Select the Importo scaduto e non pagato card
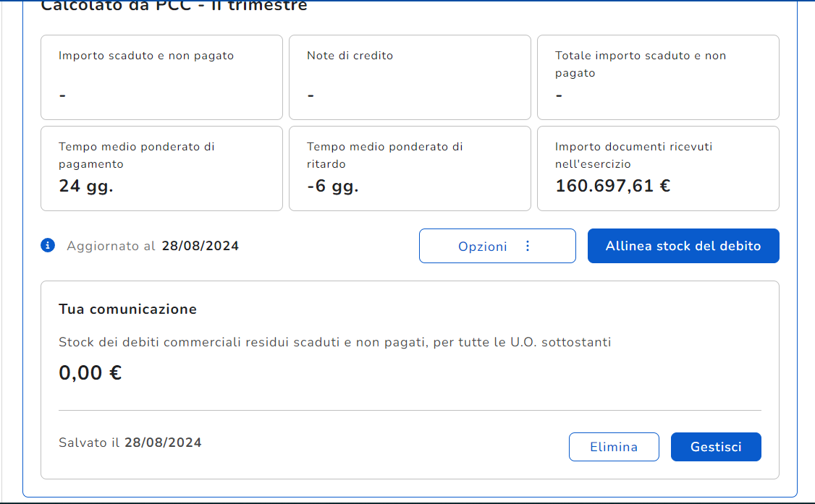 (x=161, y=77)
